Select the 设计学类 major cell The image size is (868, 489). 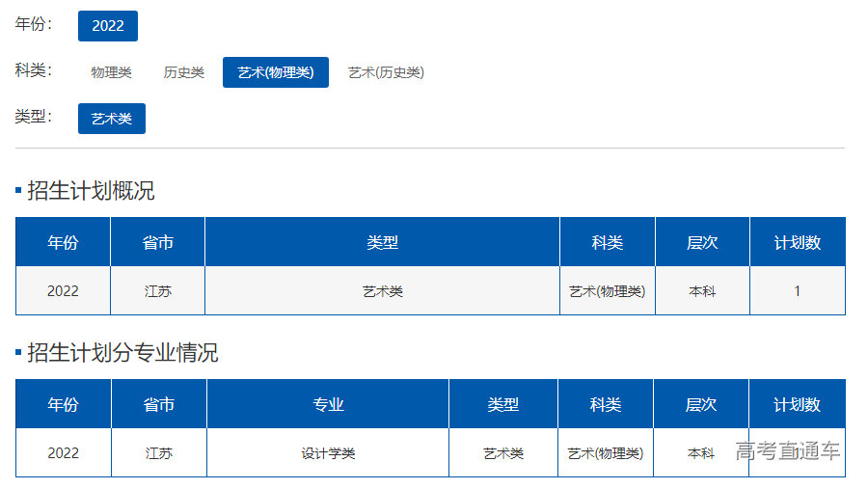(x=328, y=453)
